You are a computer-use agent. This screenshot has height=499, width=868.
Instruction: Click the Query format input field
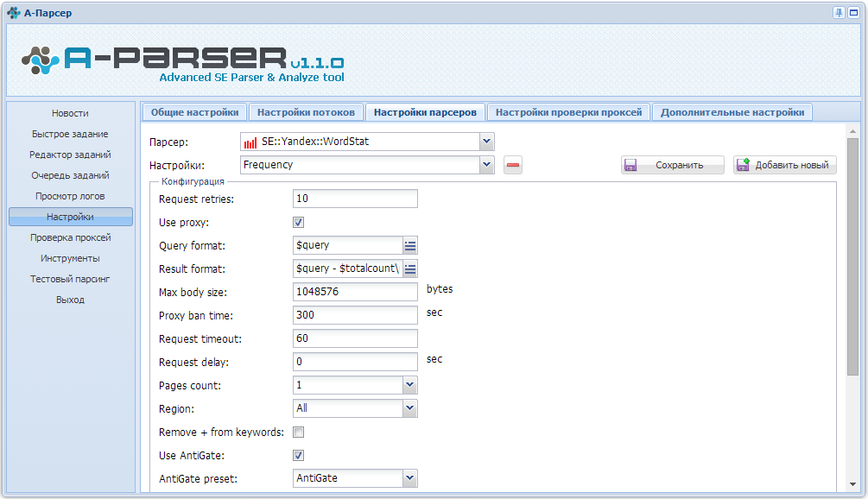coord(348,246)
